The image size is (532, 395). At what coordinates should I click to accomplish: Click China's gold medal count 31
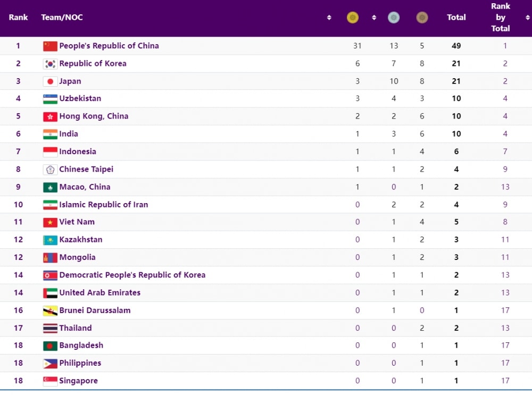coord(358,46)
